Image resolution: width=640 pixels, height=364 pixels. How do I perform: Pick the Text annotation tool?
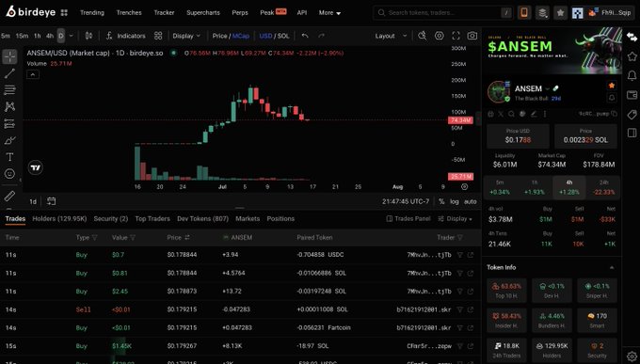[9, 157]
